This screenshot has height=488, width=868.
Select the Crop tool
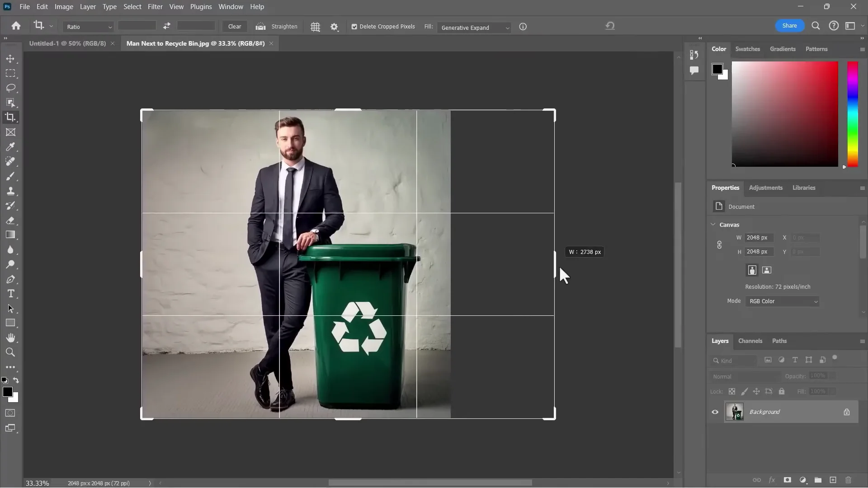click(10, 117)
